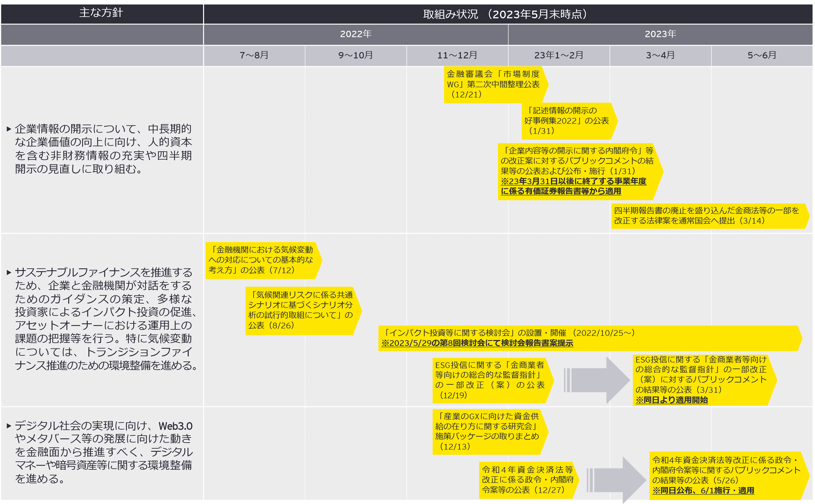
Task: Click underlined note '※同日公布、6/1施行・適用'
Action: pos(703,491)
